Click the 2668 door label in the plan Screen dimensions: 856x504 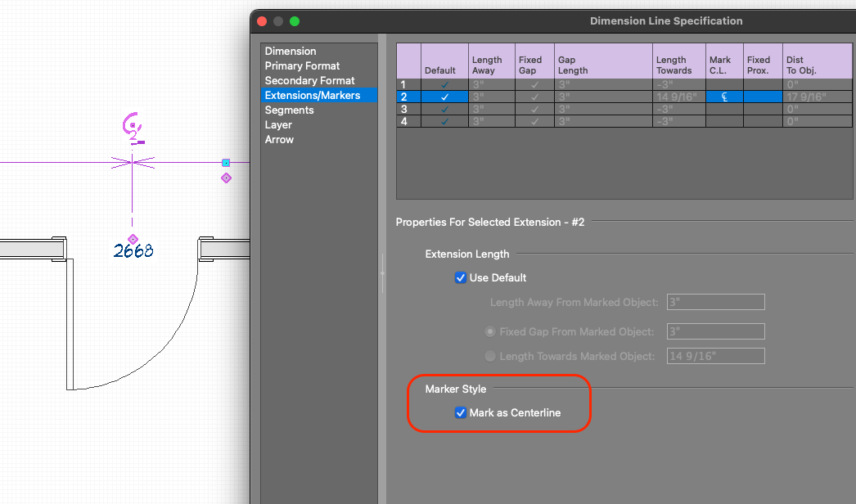133,252
